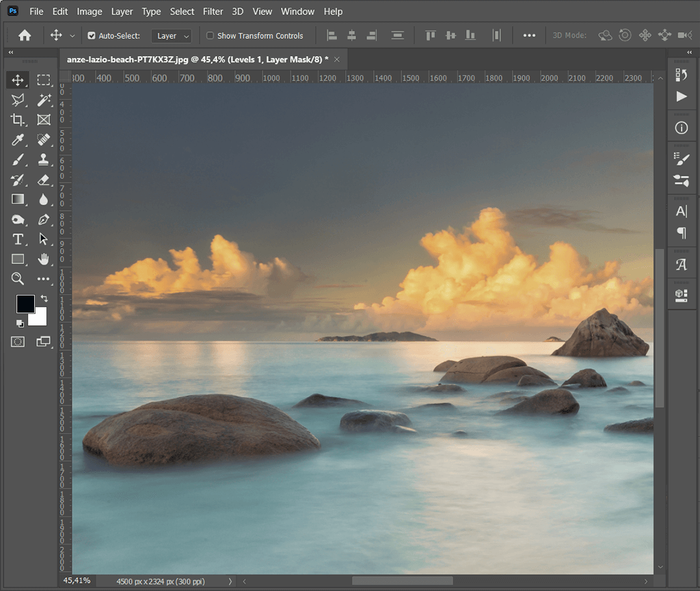700x591 pixels.
Task: Select the Blur tool
Action: pos(43,199)
